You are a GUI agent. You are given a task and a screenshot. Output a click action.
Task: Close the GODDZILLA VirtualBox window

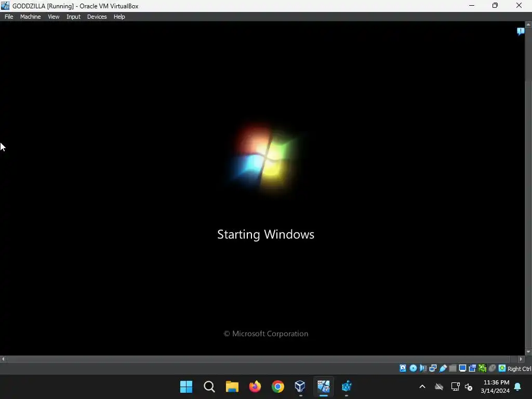pos(519,6)
